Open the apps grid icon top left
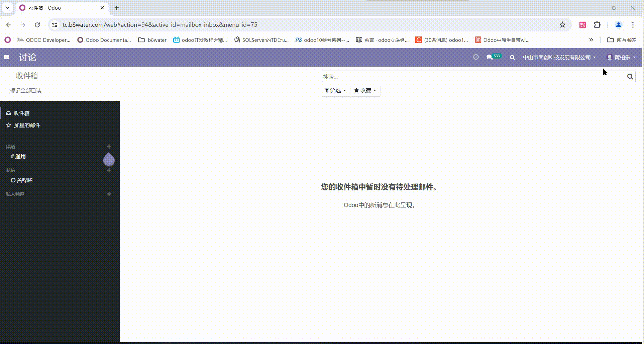The width and height of the screenshot is (644, 344). click(x=6, y=57)
